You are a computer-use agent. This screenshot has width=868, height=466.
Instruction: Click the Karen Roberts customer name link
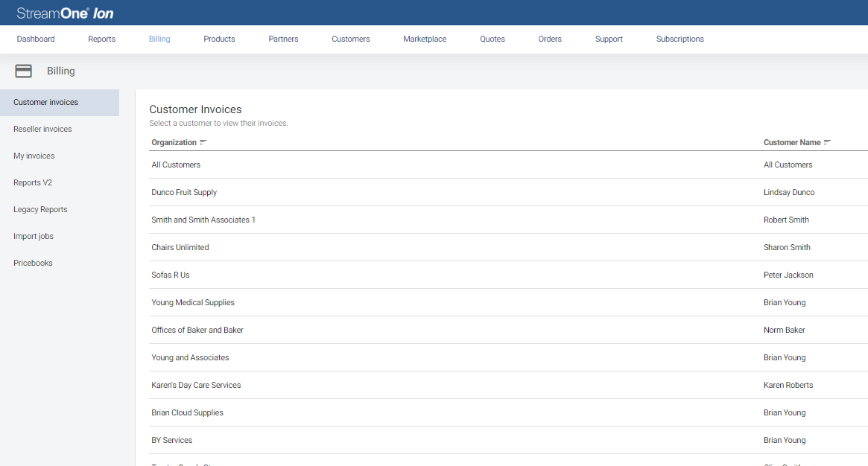pyautogui.click(x=788, y=385)
